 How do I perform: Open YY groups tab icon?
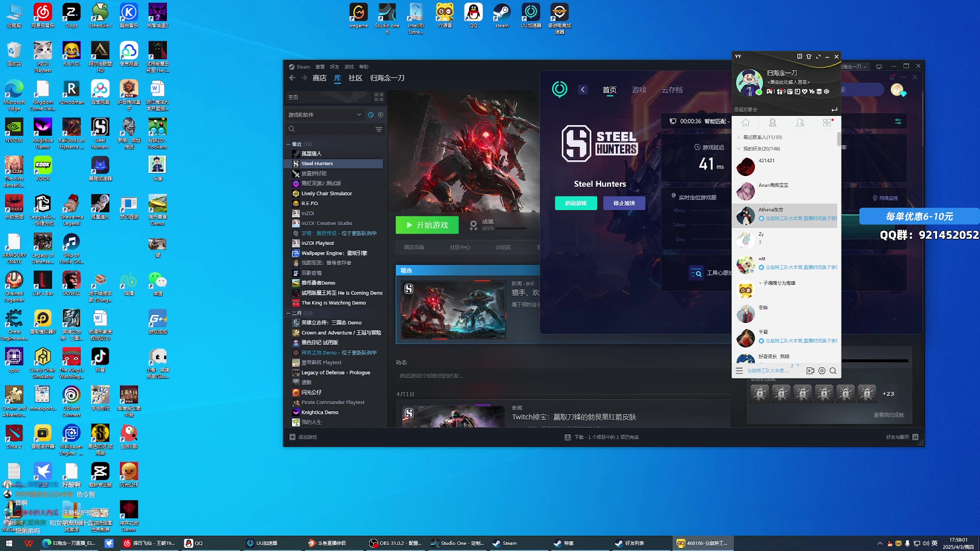800,122
